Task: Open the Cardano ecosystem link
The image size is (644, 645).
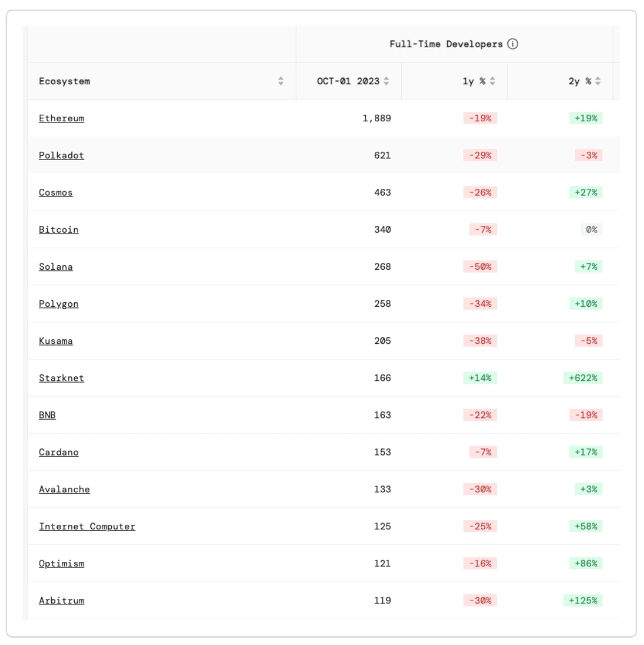Action: coord(58,452)
